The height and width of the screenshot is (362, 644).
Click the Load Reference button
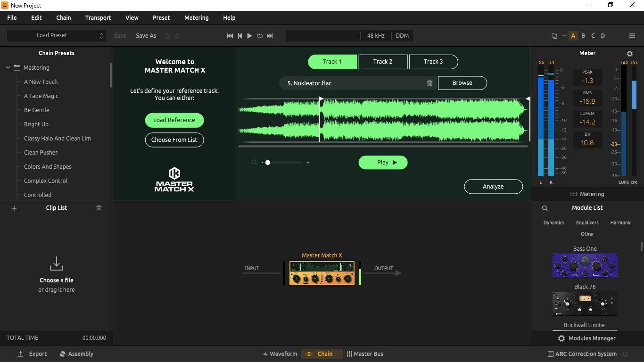point(174,120)
